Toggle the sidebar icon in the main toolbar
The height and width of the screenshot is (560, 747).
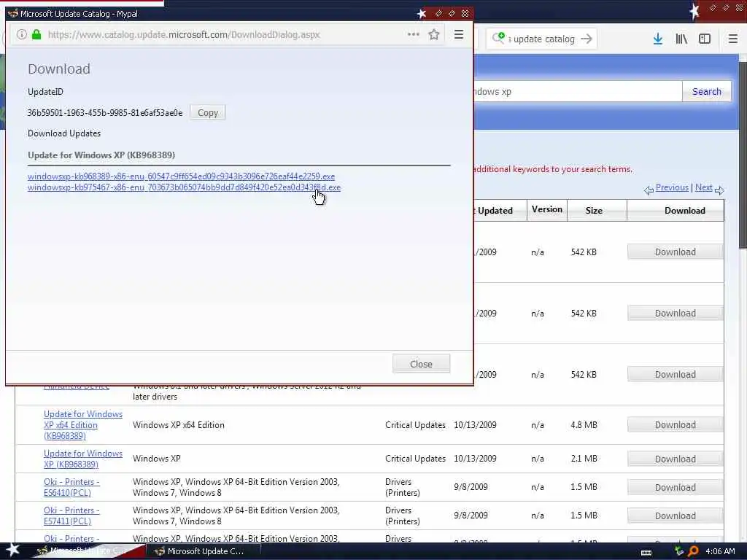(x=705, y=39)
